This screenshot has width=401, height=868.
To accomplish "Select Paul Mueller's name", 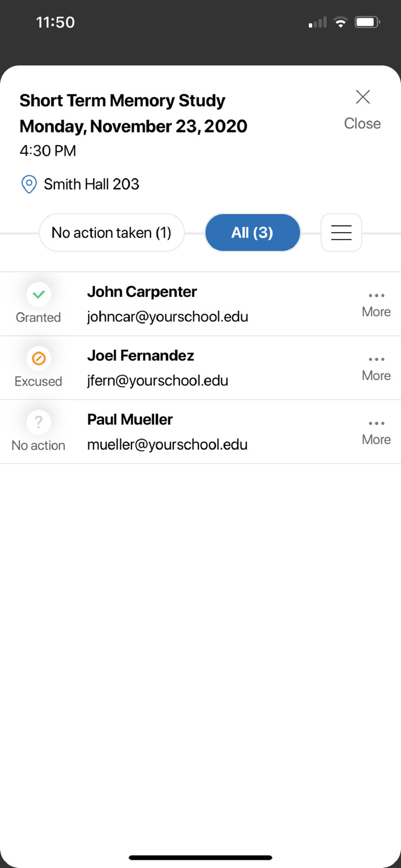I will (130, 420).
